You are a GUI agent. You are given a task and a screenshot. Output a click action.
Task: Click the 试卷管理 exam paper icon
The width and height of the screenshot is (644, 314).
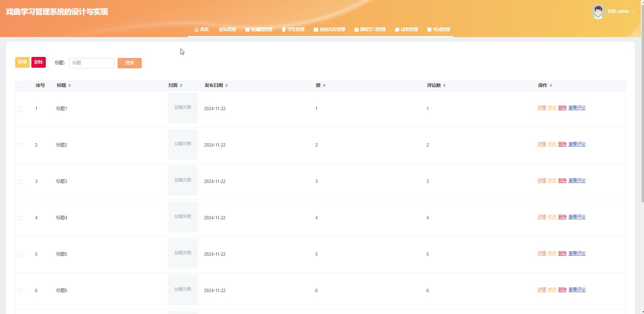[397, 30]
